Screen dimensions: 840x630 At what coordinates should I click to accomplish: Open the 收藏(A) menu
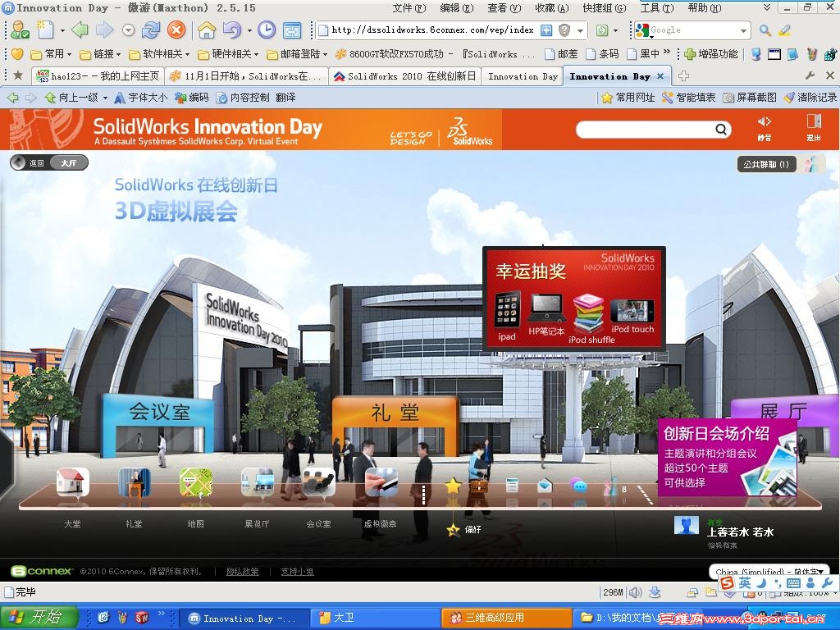[x=552, y=8]
